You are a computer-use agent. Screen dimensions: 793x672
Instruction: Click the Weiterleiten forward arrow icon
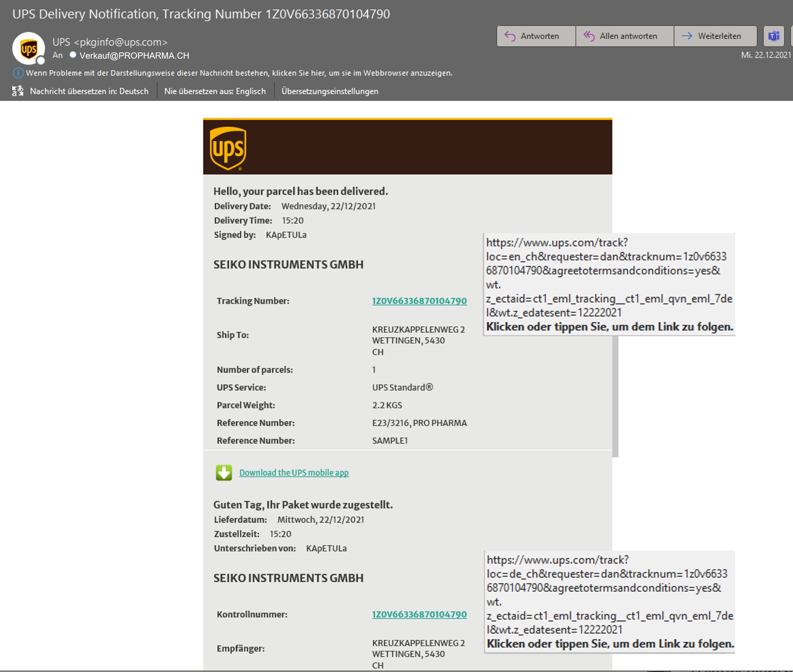[x=687, y=36]
